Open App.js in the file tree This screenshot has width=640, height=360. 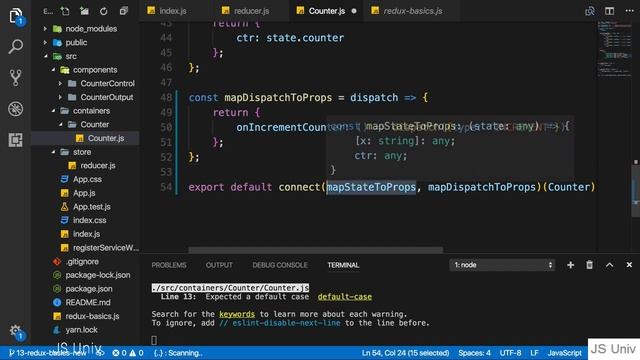click(84, 193)
